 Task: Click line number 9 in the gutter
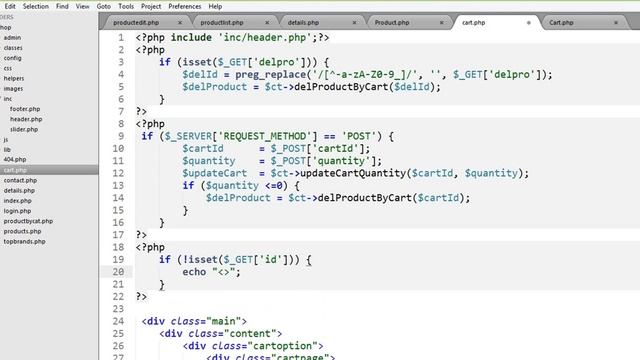pyautogui.click(x=121, y=136)
